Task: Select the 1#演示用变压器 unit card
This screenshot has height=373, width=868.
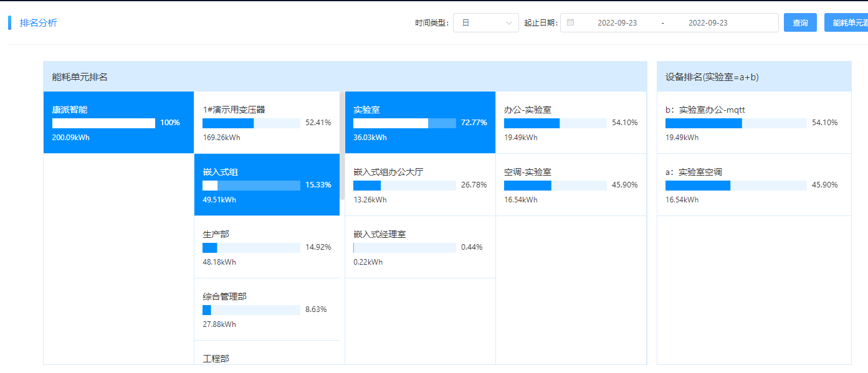Action: click(x=267, y=123)
